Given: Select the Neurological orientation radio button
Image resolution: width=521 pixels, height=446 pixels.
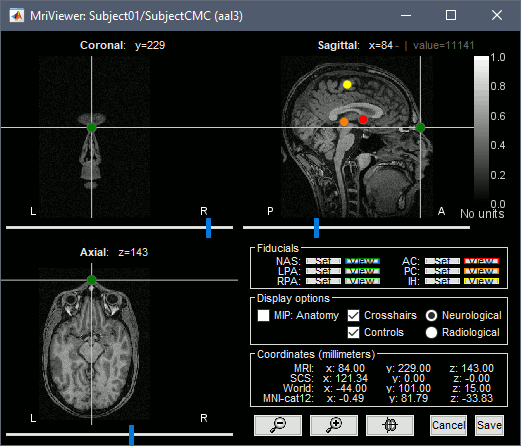Looking at the screenshot, I should tap(431, 315).
